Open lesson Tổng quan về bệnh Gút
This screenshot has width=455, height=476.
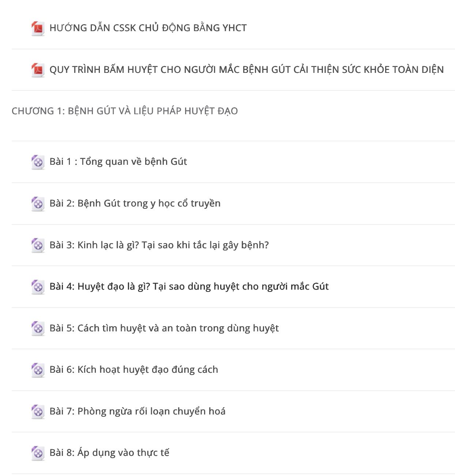(x=118, y=161)
